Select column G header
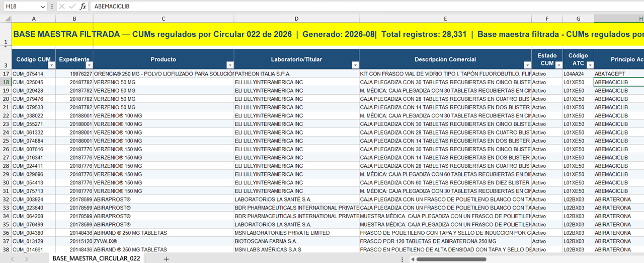This screenshot has width=644, height=263. 578,19
